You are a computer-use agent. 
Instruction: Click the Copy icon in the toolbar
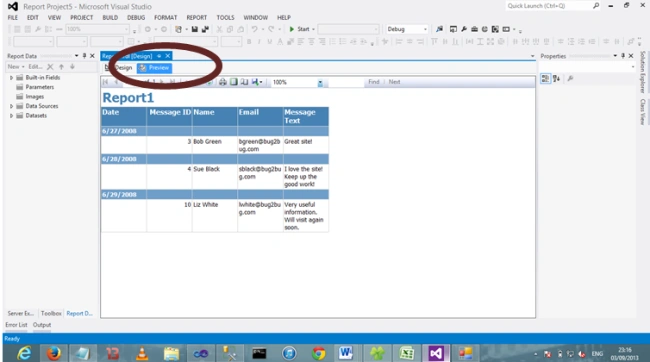click(230, 29)
